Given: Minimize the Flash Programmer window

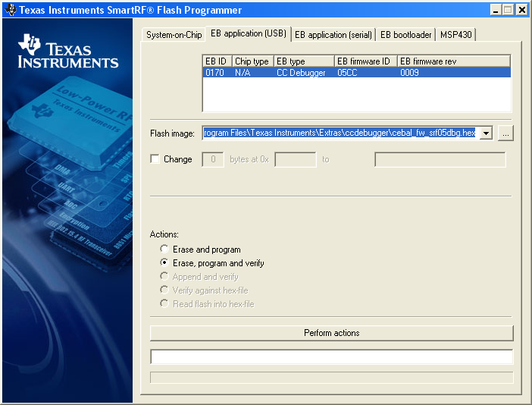Looking at the screenshot, I should pos(496,10).
